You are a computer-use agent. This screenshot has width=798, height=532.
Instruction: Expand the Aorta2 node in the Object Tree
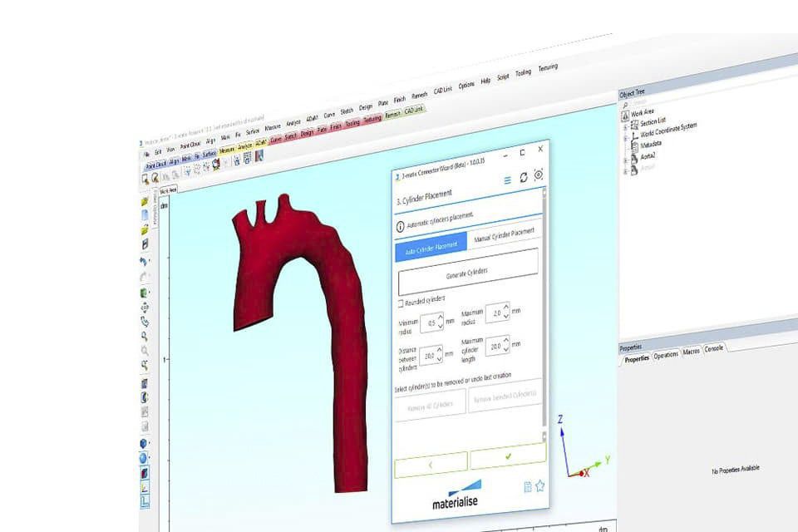[627, 160]
